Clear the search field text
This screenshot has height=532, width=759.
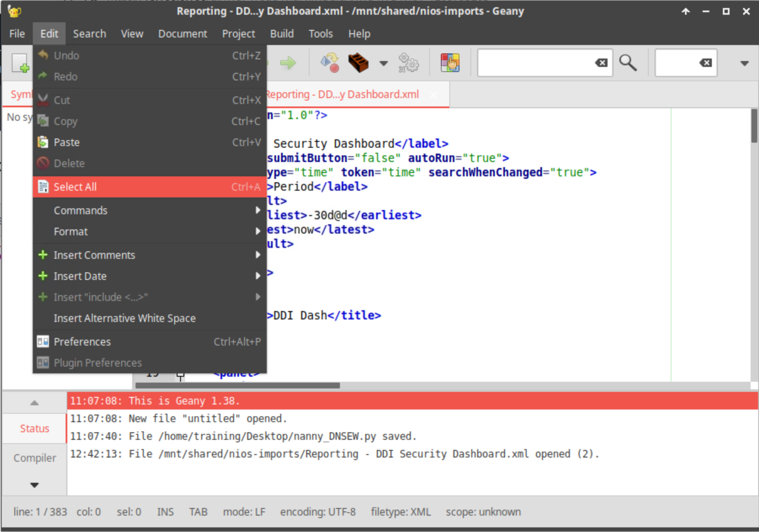(601, 63)
